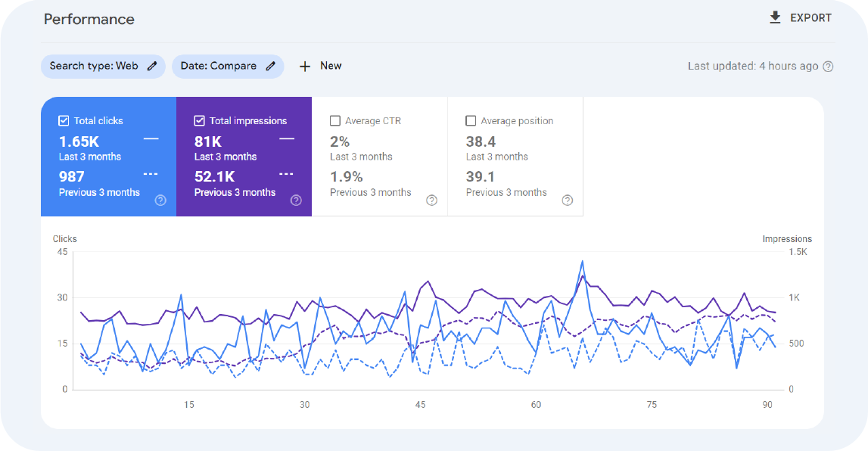Viewport: 868px width, 451px height.
Task: Enable the Average CTR checkbox
Action: (x=335, y=120)
